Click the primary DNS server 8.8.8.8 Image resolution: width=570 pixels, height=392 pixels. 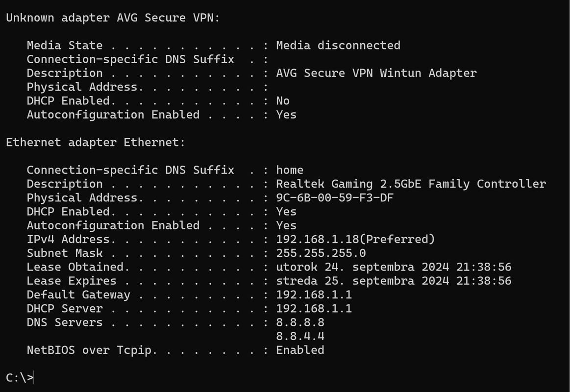tap(300, 322)
